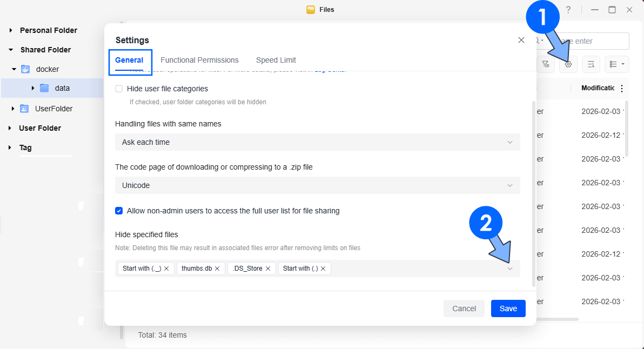The height and width of the screenshot is (349, 644).
Task: Expand the Hide specified files dropdown
Action: [x=509, y=269]
